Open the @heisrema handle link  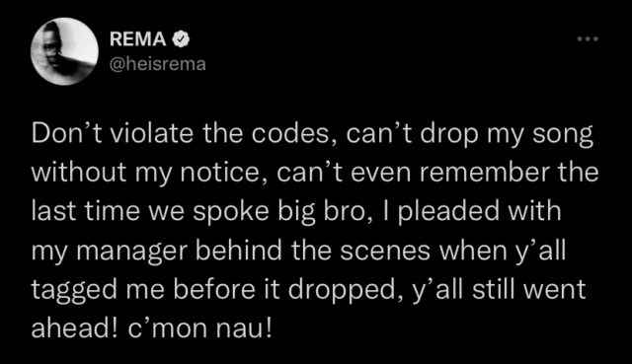click(158, 64)
